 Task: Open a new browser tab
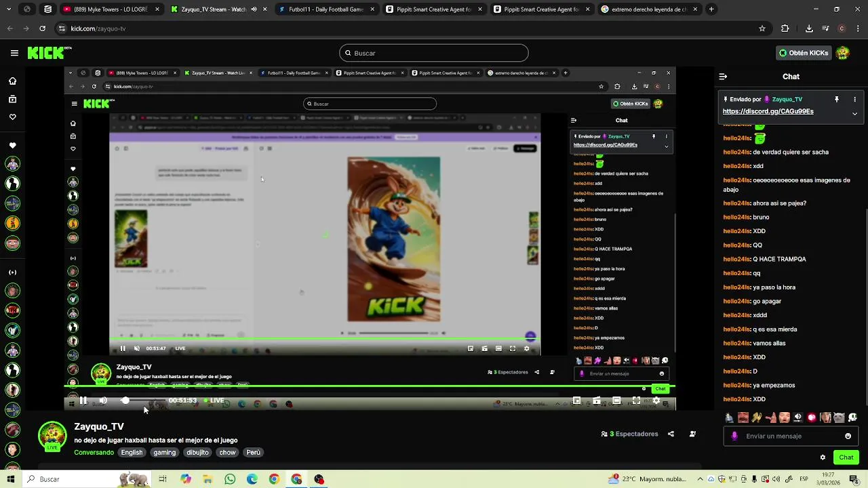[x=711, y=9]
